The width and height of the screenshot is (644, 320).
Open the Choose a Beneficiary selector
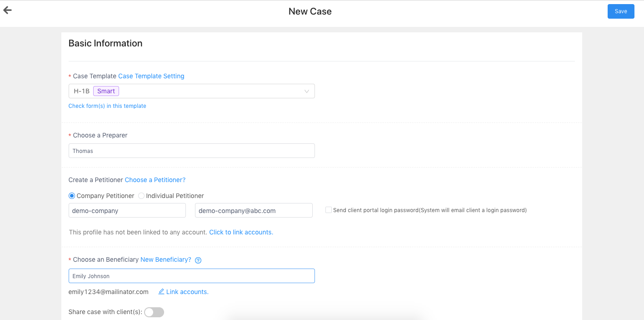click(x=191, y=276)
